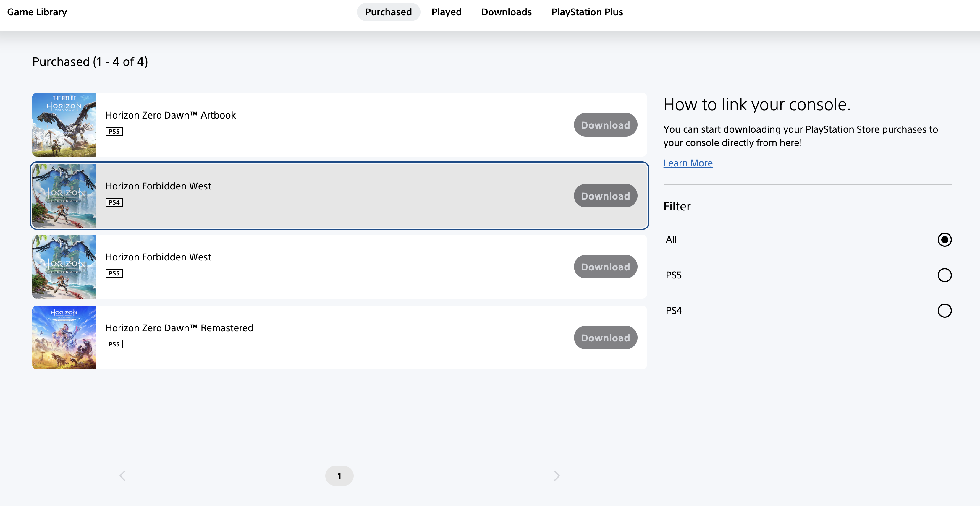Click the PS4 Horizon Forbidden West cover art
Screen dimensions: 980x506
click(64, 196)
